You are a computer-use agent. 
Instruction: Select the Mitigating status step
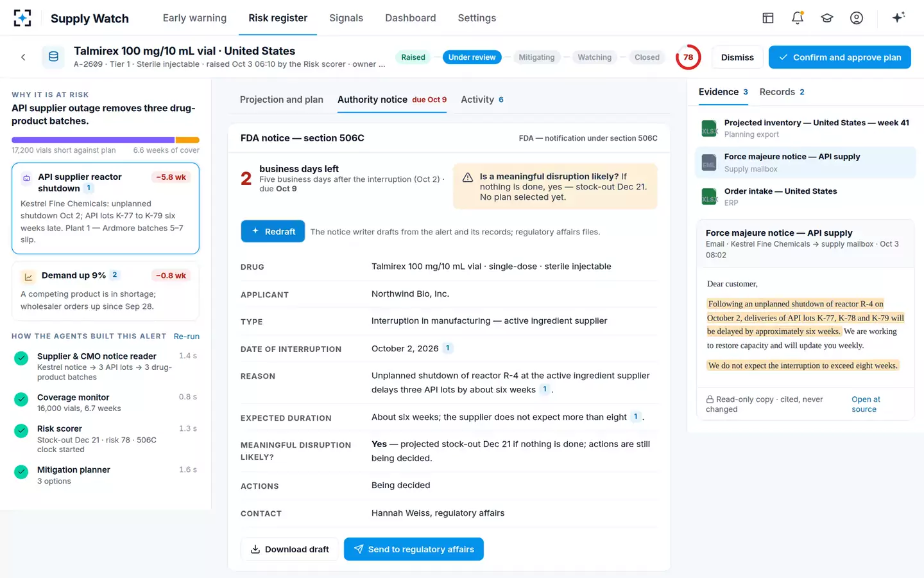(536, 57)
